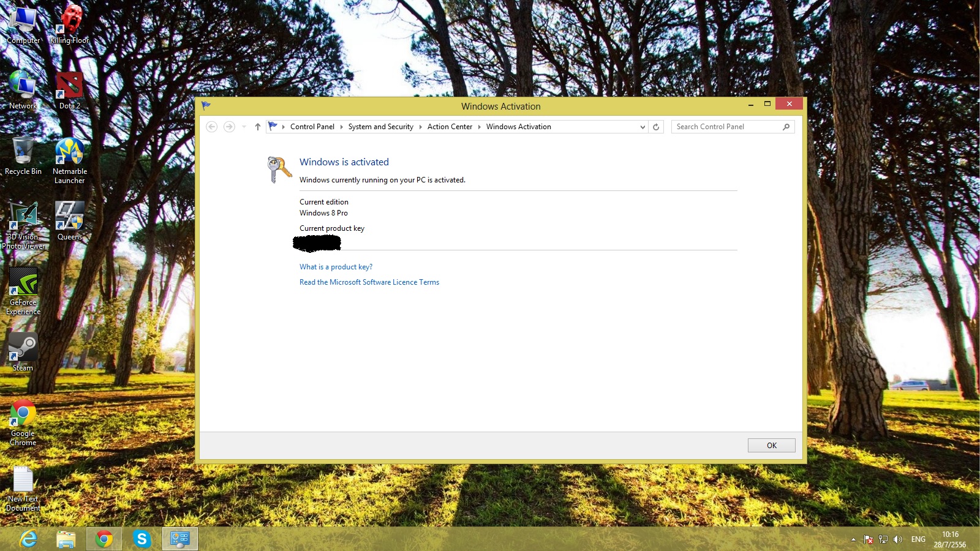Screen dimensions: 980x551
Task: Click OK to close the activation dialog
Action: pos(772,445)
